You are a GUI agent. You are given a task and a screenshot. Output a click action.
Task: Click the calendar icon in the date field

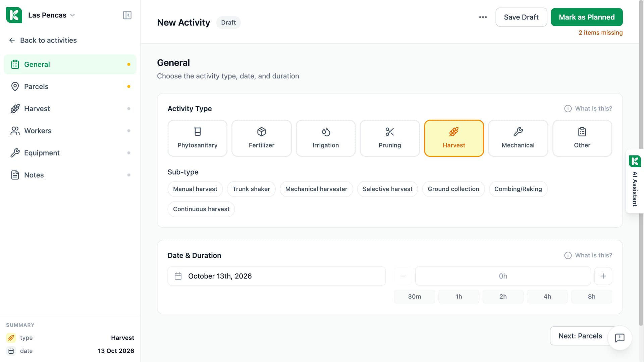coord(178,276)
